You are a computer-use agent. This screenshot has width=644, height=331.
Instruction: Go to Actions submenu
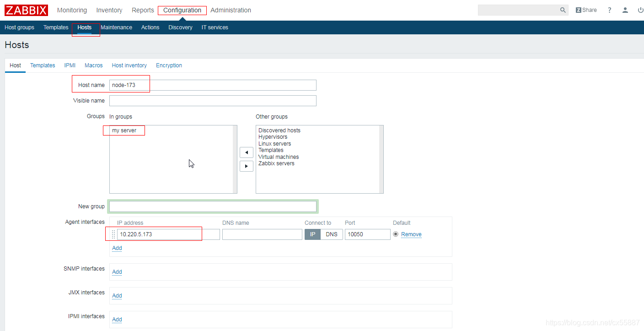tap(150, 27)
